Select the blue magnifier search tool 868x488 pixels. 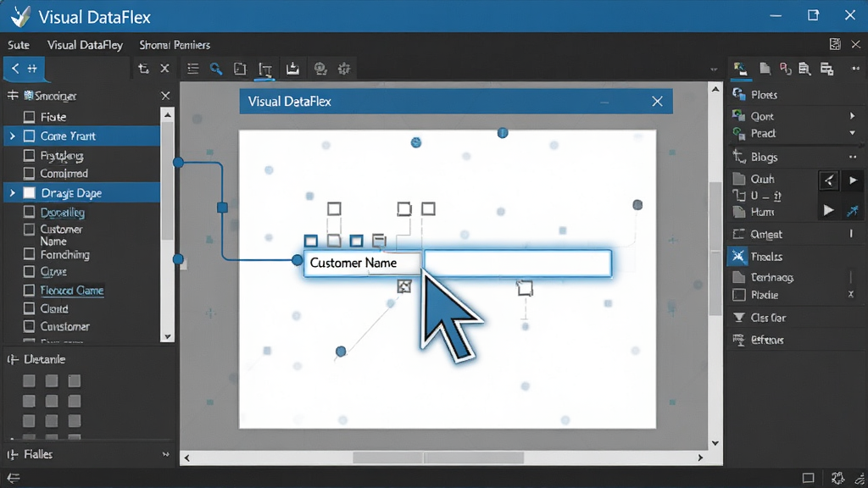(216, 69)
